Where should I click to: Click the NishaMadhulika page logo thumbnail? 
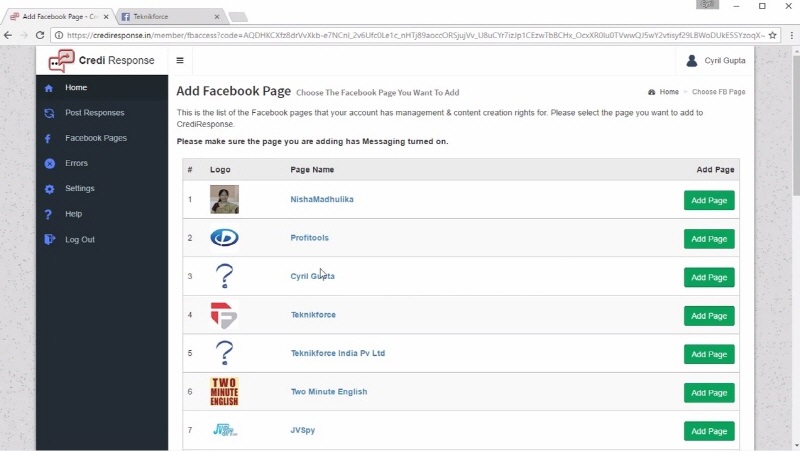pyautogui.click(x=224, y=199)
